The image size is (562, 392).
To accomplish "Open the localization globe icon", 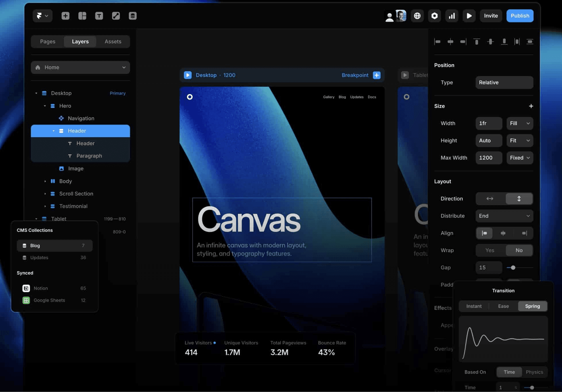I will tap(417, 16).
